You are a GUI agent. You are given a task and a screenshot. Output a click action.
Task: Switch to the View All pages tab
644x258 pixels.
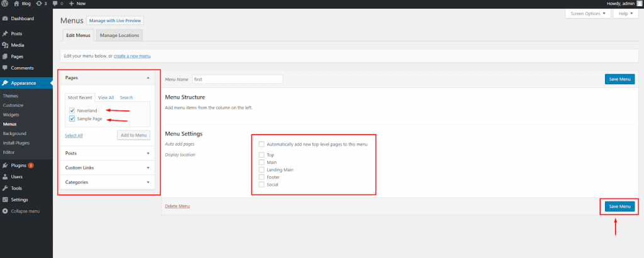click(x=106, y=97)
